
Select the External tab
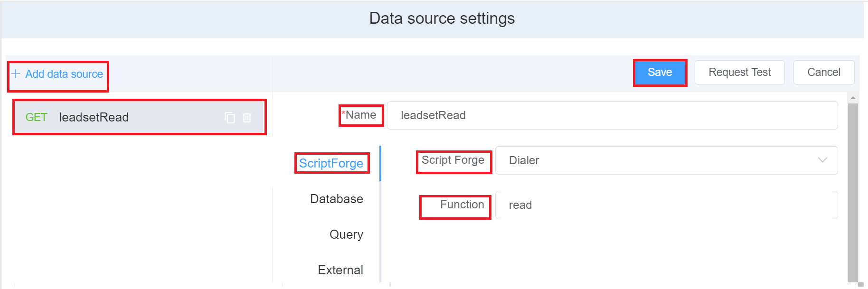[340, 270]
